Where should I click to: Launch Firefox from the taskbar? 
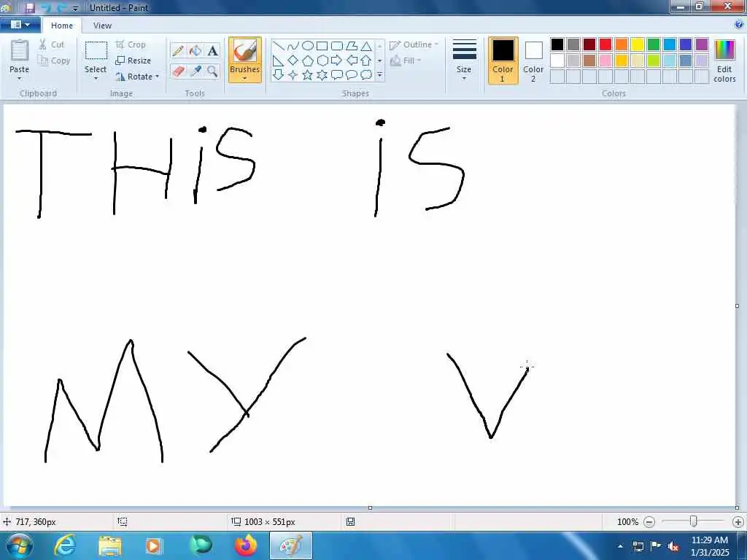(x=245, y=545)
